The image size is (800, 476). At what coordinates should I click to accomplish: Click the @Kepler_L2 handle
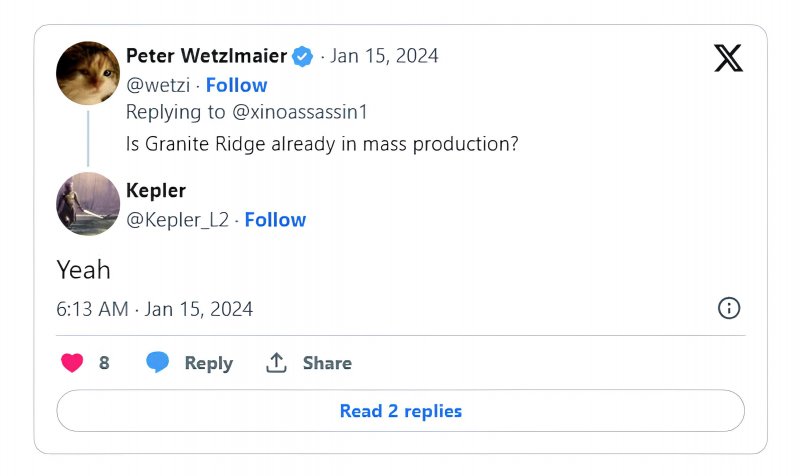(x=177, y=219)
